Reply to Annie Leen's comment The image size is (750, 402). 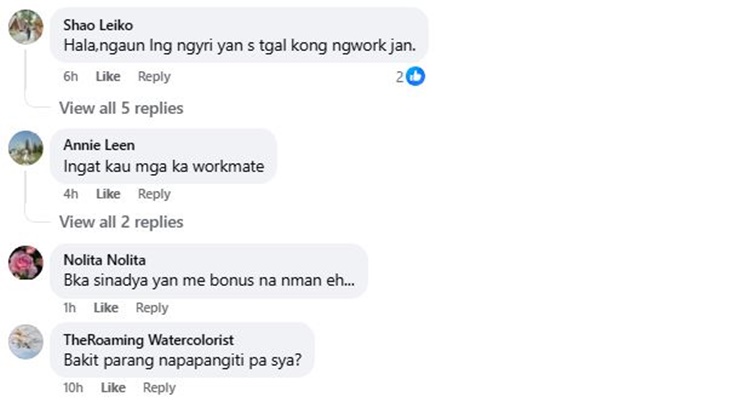click(x=154, y=194)
